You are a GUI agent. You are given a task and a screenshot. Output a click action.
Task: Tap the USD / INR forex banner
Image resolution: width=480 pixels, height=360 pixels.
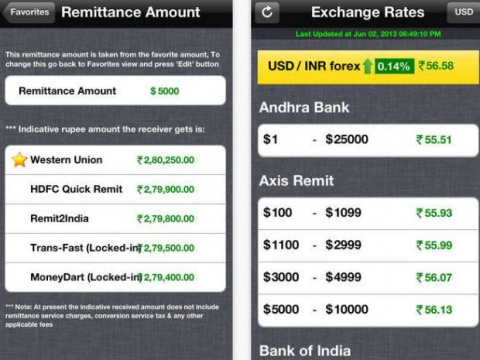[368, 66]
